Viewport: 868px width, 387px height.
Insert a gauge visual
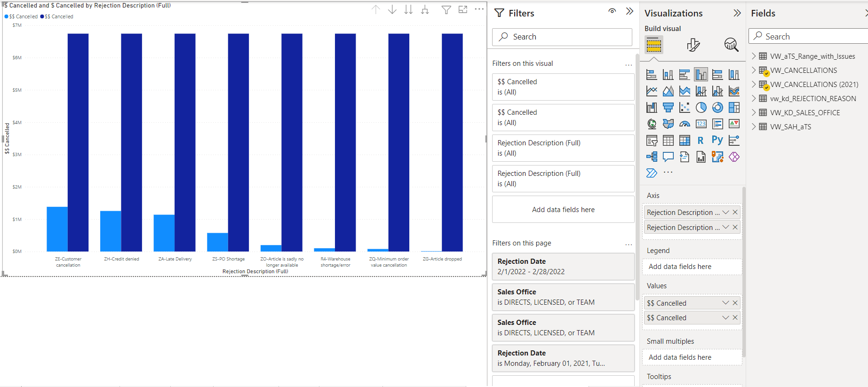coord(685,124)
